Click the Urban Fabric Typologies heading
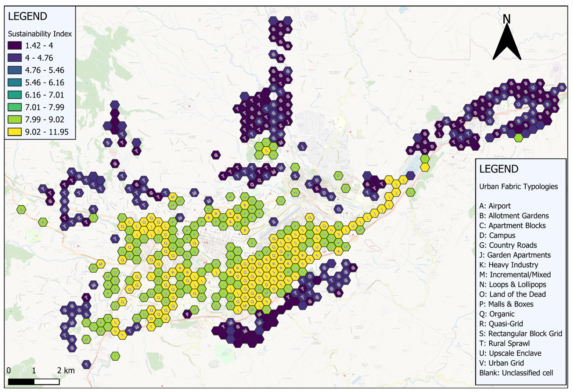This screenshot has width=573, height=392. (x=518, y=187)
